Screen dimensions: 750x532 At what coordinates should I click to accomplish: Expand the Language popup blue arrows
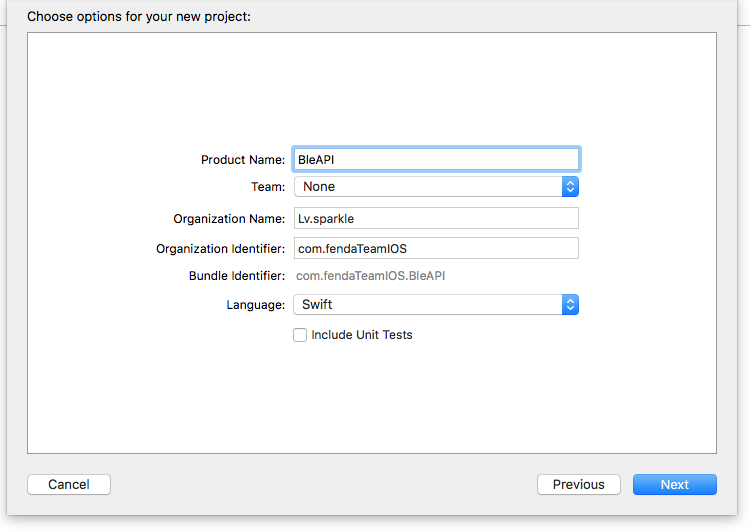[570, 305]
